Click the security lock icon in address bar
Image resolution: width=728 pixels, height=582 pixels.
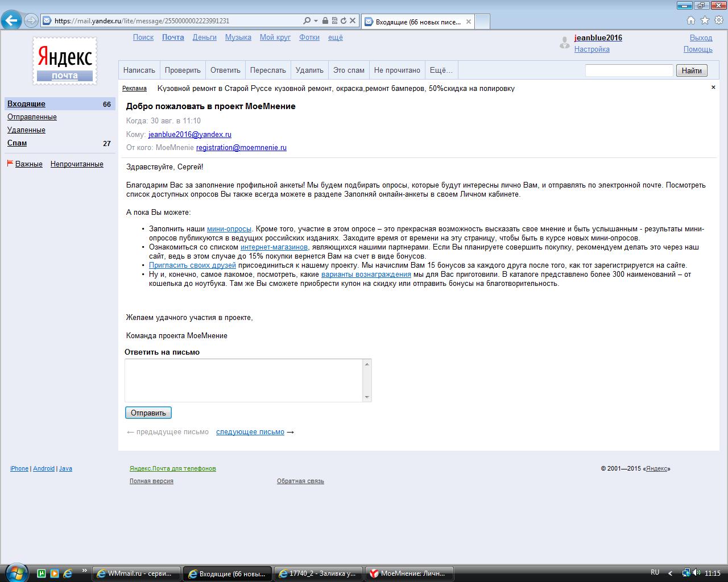[x=325, y=21]
